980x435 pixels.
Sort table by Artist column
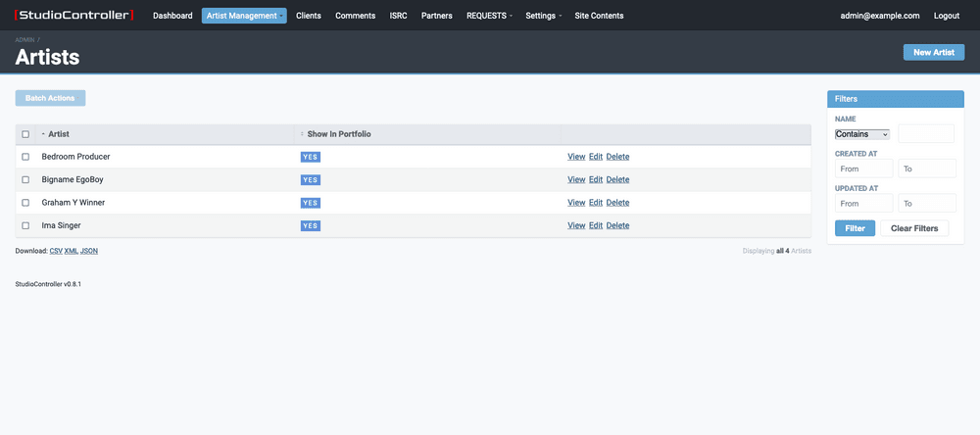(x=59, y=134)
